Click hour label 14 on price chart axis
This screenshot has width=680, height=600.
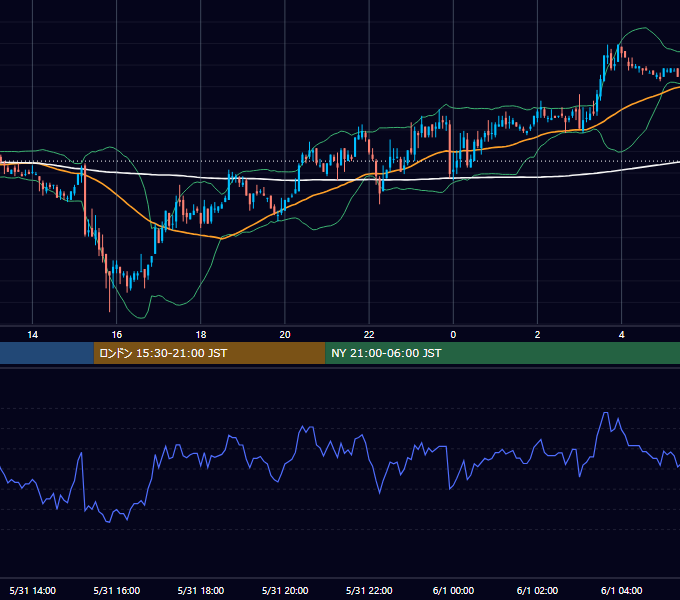pyautogui.click(x=33, y=335)
